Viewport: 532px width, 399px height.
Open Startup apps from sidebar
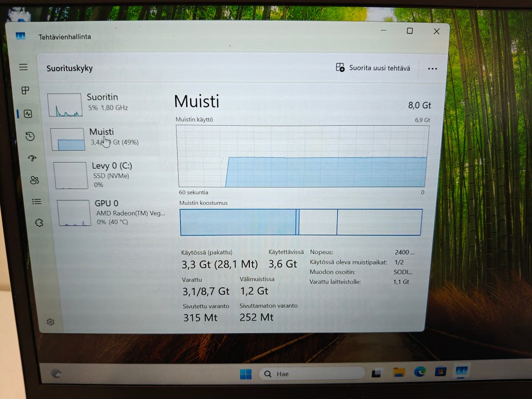point(32,158)
